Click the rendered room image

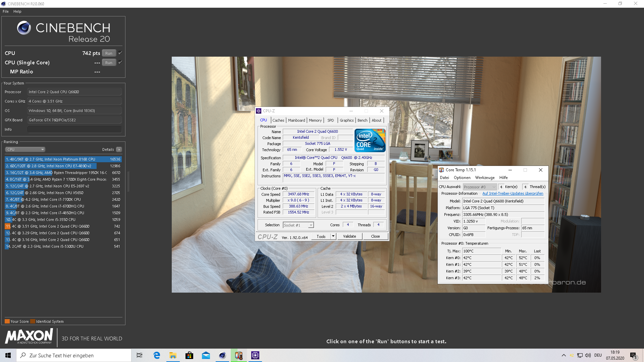[386, 175]
